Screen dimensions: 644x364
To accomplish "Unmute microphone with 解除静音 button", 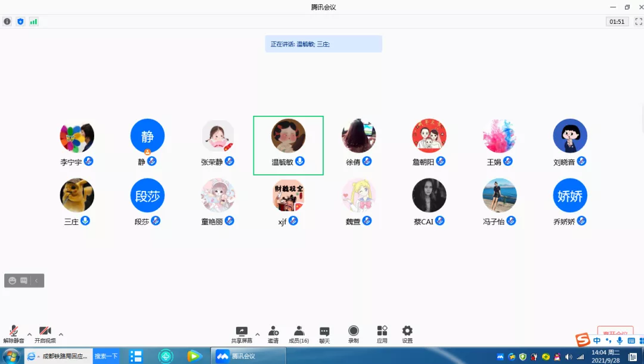I will pos(13,334).
